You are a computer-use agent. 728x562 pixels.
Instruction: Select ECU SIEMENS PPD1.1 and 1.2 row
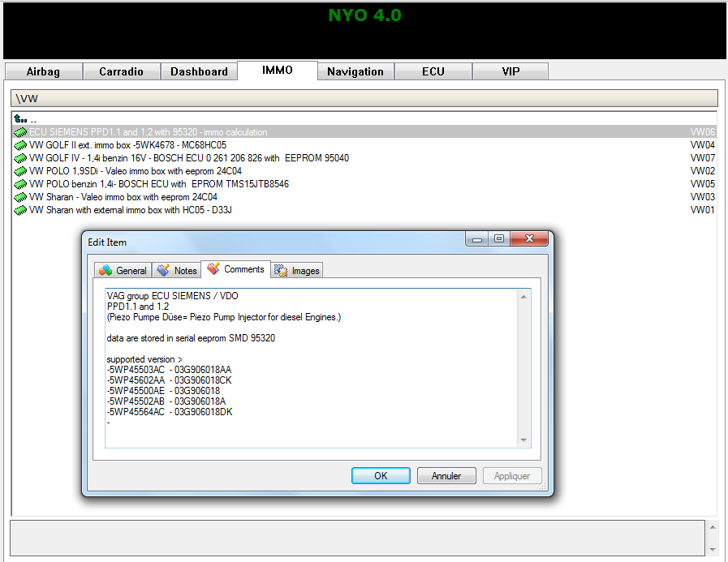pyautogui.click(x=364, y=132)
